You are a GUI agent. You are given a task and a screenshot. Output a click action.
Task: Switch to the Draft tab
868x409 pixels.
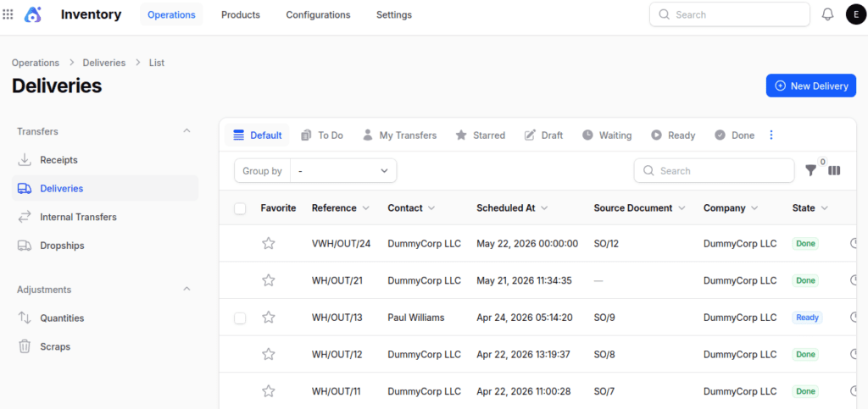click(x=544, y=135)
